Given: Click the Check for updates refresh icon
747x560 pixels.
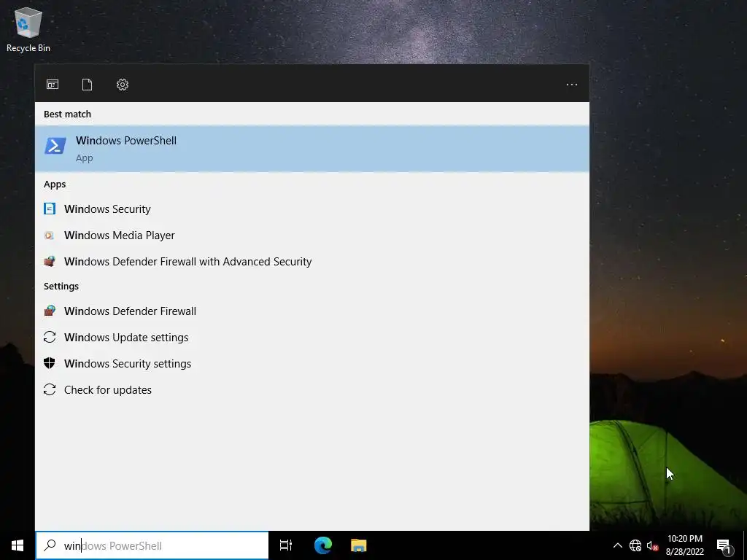Looking at the screenshot, I should coord(50,389).
